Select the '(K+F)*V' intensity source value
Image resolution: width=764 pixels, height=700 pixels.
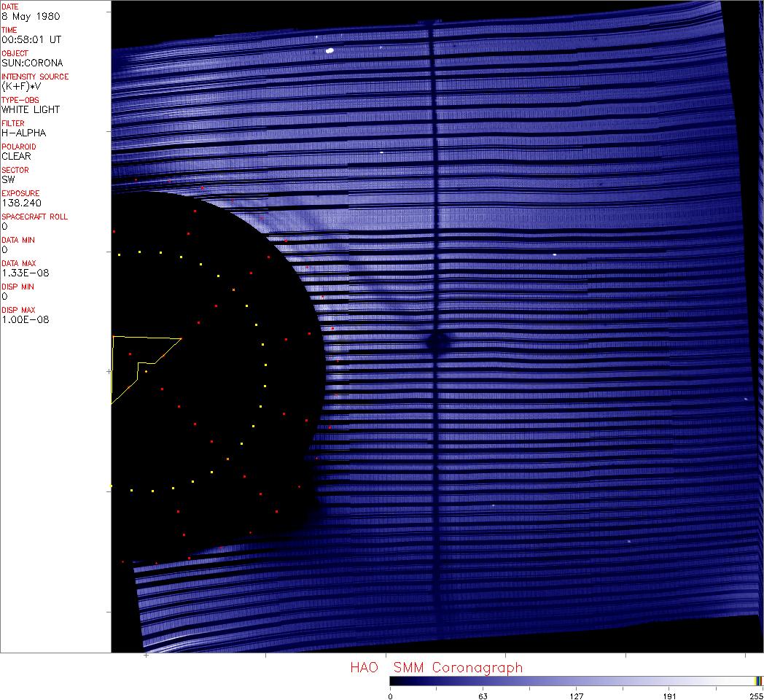tap(21, 86)
